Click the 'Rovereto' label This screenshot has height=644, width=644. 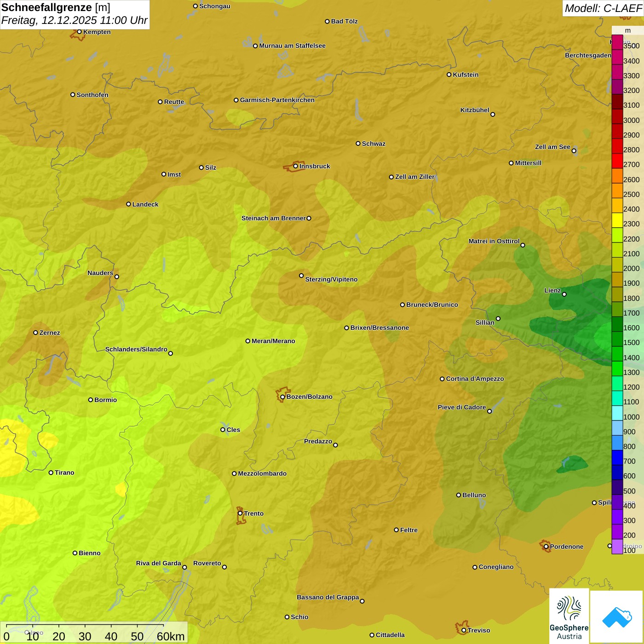click(207, 563)
